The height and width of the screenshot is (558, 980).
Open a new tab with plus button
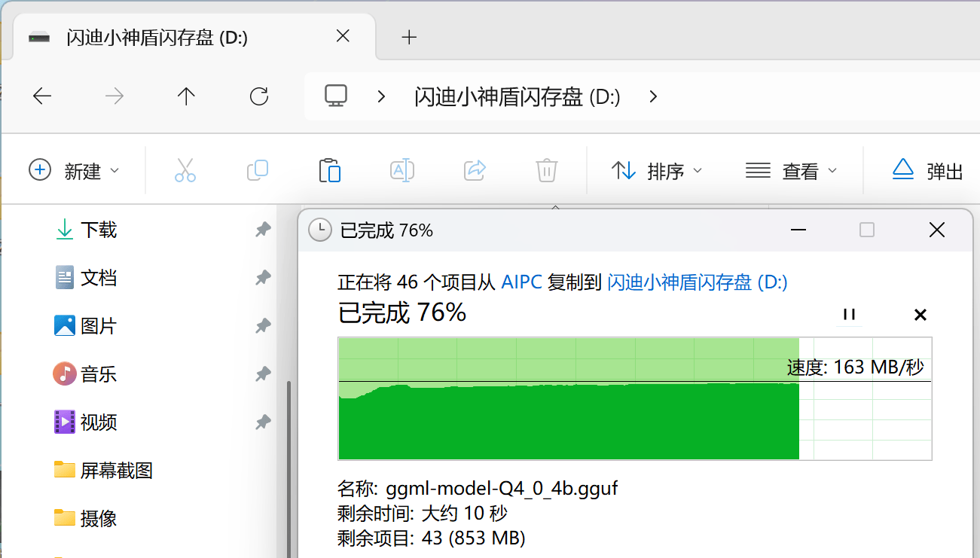409,37
